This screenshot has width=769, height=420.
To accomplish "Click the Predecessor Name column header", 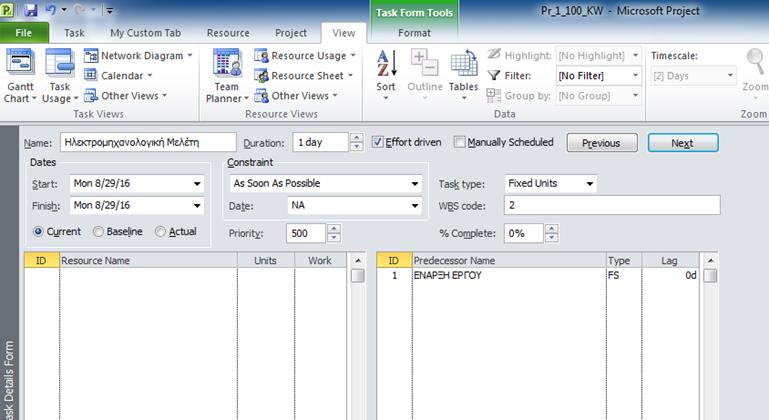I will (x=509, y=261).
